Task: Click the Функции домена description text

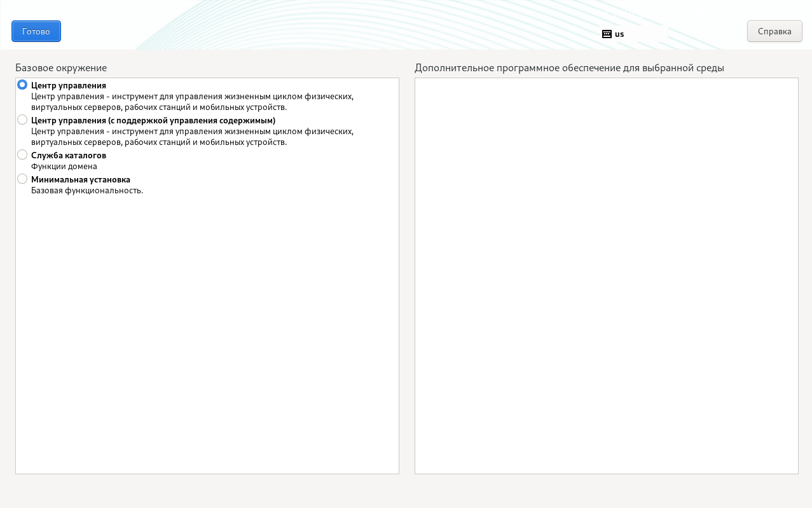Action: [64, 166]
